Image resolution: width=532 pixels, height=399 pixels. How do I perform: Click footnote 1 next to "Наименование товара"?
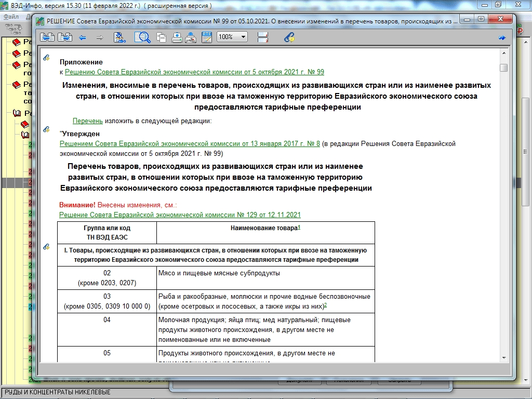[299, 228]
